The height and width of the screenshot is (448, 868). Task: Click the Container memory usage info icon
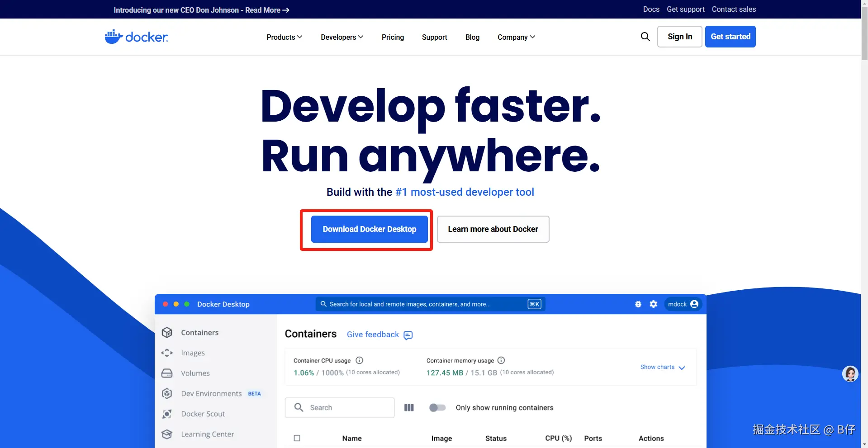[501, 360]
